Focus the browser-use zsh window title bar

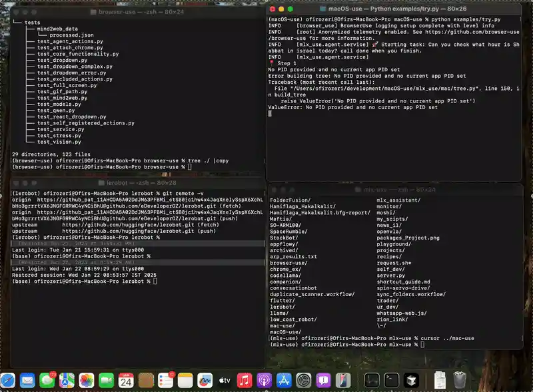coord(137,12)
